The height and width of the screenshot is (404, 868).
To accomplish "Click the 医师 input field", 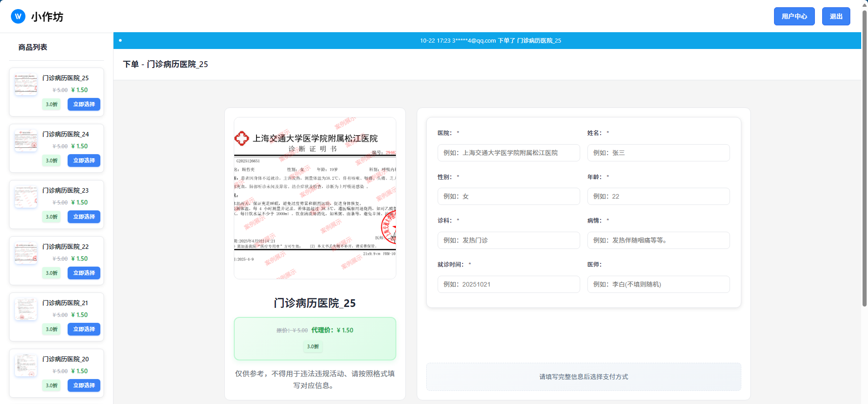I will pyautogui.click(x=658, y=284).
